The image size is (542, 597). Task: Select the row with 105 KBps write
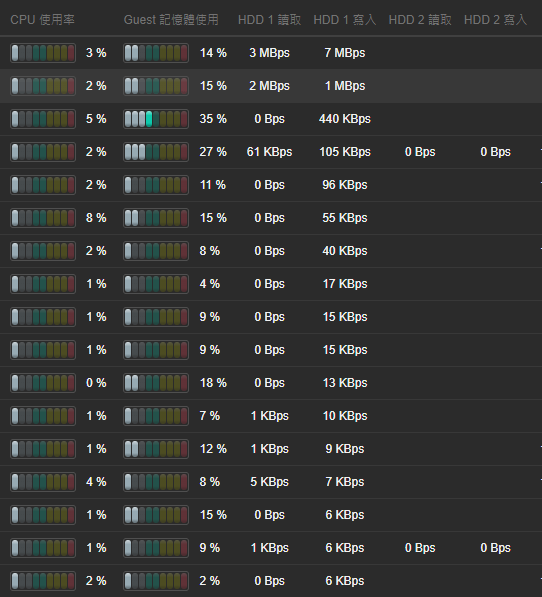[x=271, y=152]
